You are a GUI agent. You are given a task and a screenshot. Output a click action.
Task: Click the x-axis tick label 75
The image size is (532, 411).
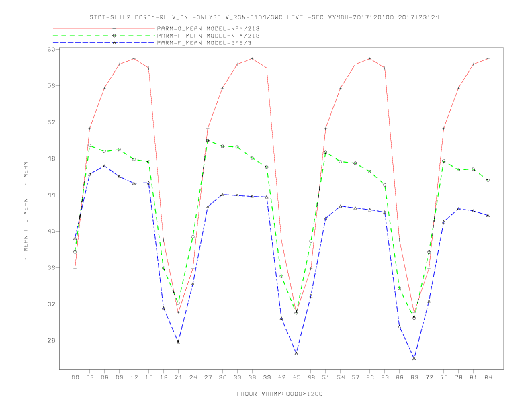tap(444, 377)
